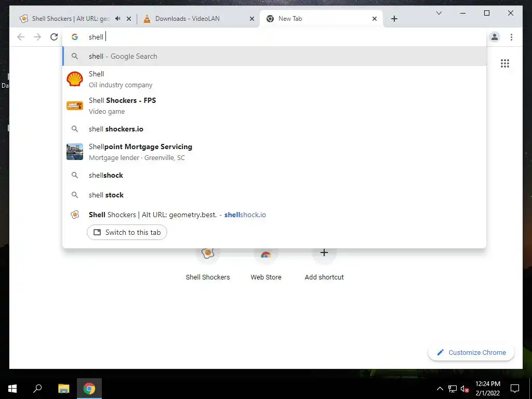Open the Google apps grid
The width and height of the screenshot is (532, 399).
point(505,63)
